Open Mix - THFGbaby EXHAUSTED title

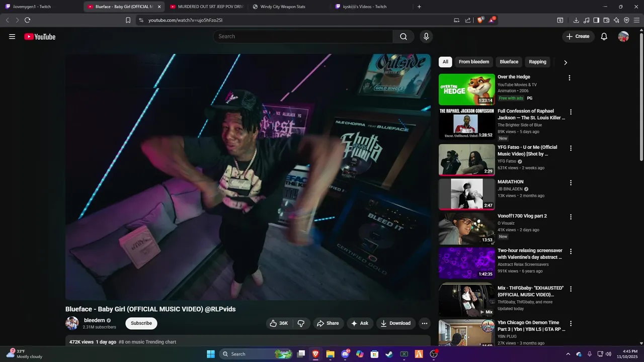point(530,291)
